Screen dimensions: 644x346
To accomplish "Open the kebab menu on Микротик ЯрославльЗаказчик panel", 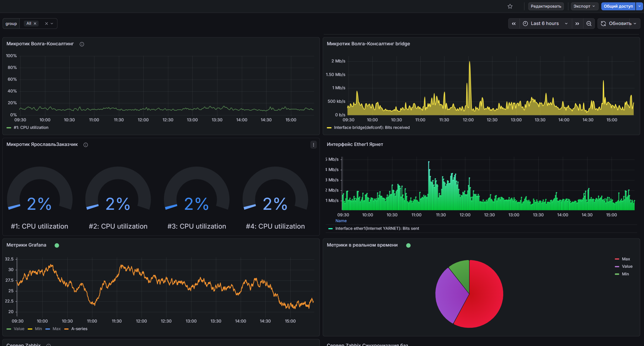I will [x=313, y=144].
